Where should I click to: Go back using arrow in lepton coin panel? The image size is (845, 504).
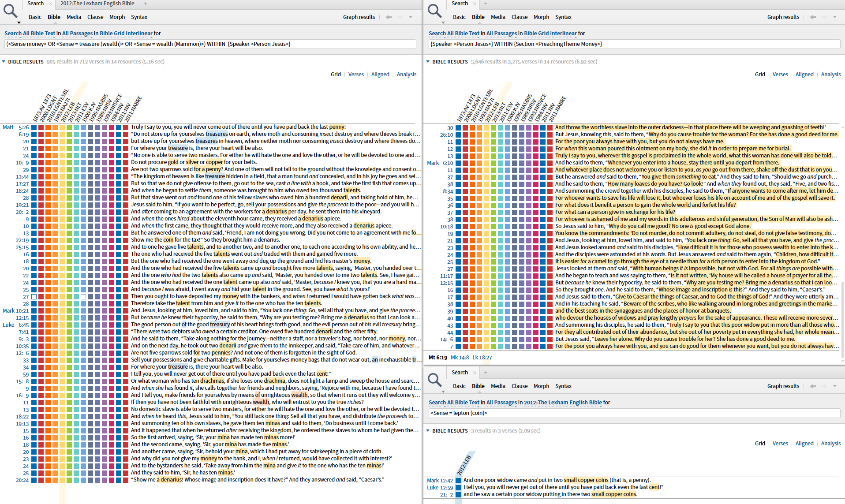pyautogui.click(x=813, y=386)
